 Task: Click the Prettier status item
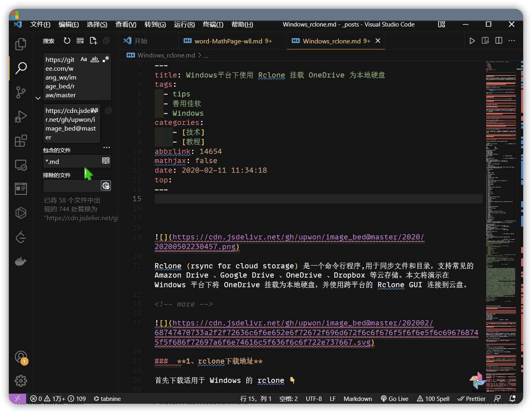click(472, 399)
